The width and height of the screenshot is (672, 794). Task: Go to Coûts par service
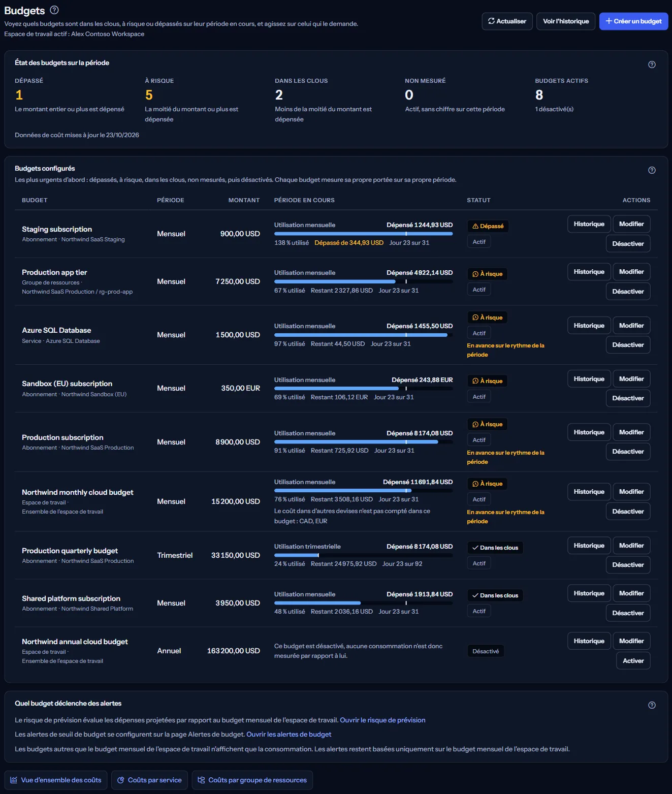point(149,780)
